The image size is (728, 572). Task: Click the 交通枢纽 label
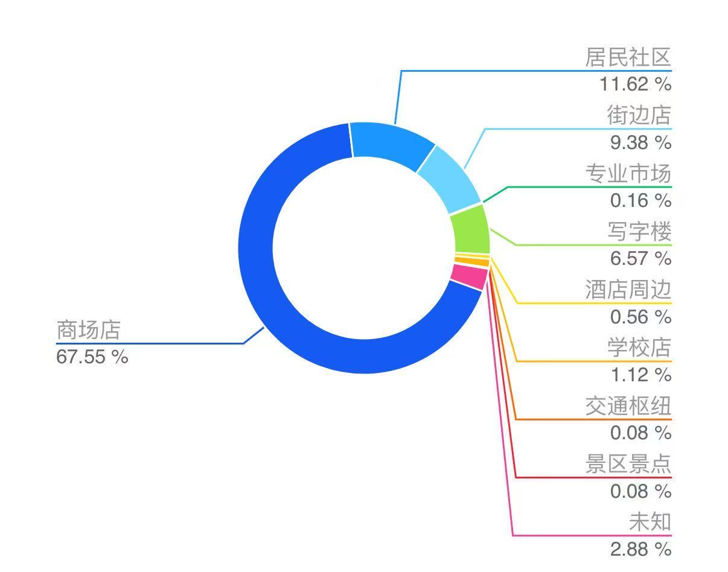tap(628, 406)
